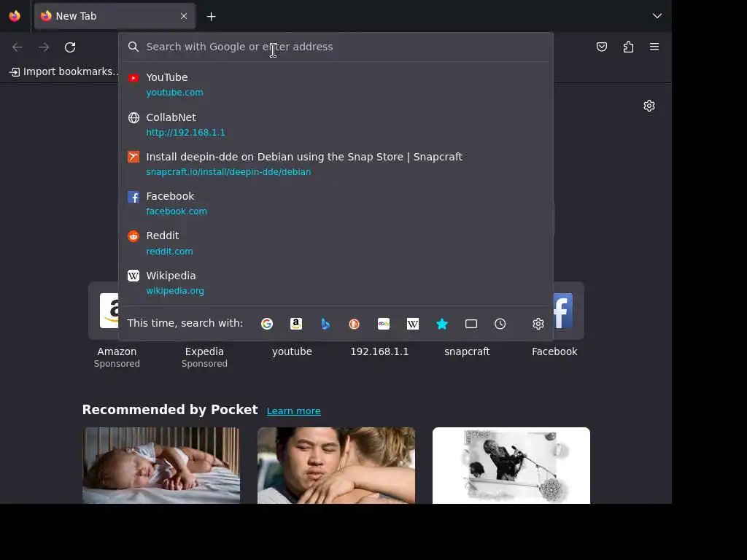
Task: Click the magnifier icon in address bar
Action: (133, 47)
